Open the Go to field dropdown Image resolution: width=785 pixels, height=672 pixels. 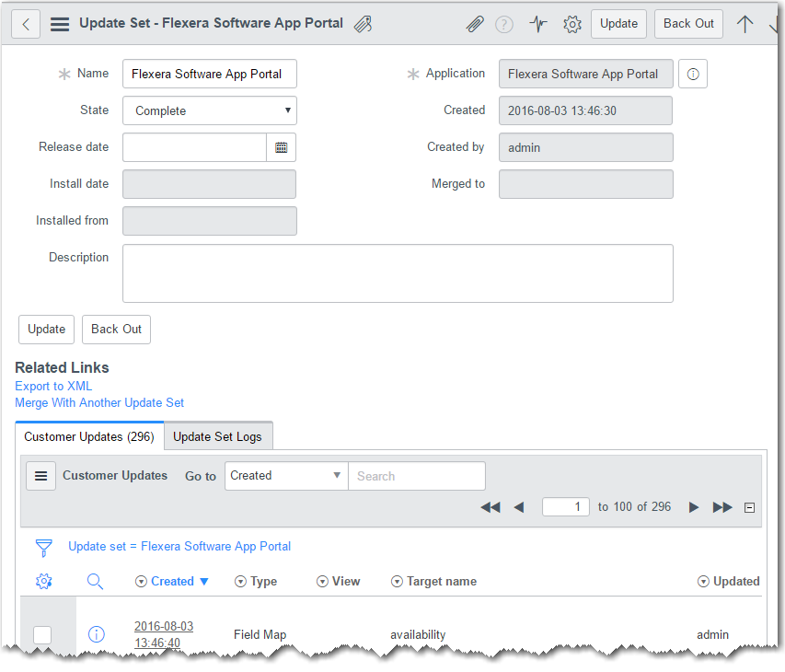click(286, 476)
